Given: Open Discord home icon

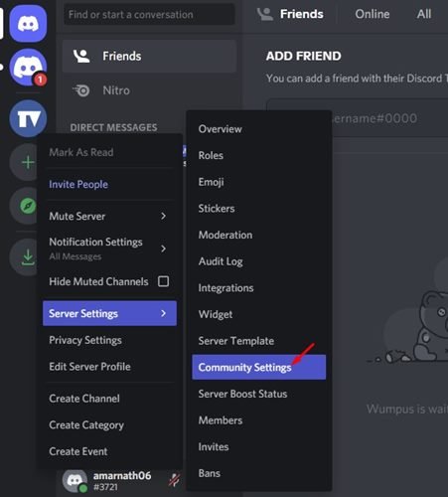Looking at the screenshot, I should click(28, 24).
